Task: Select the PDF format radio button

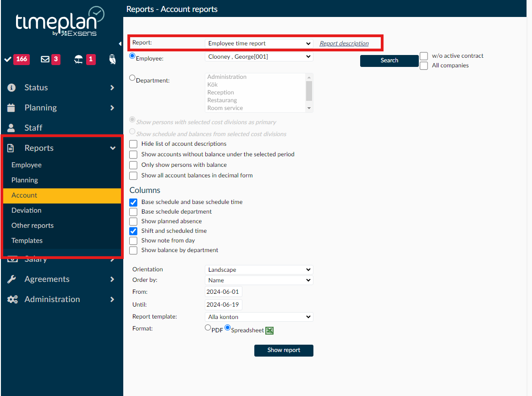Action: [x=208, y=327]
